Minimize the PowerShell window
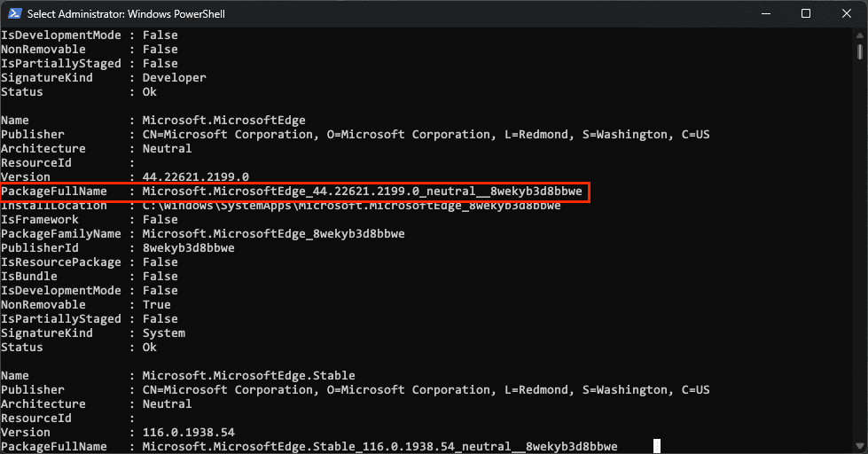 click(766, 14)
